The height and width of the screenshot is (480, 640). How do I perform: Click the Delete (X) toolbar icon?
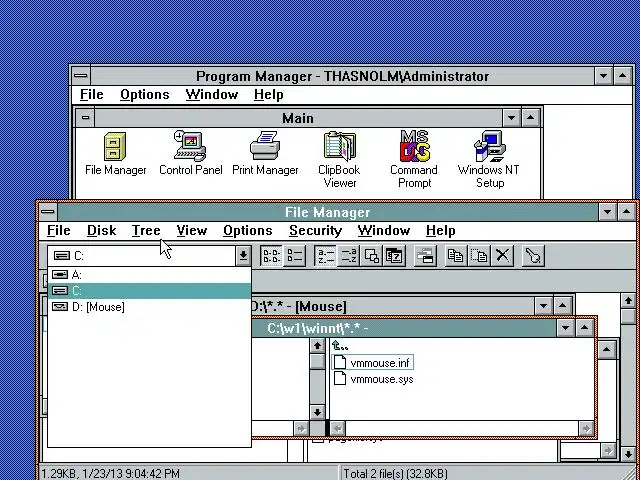click(x=502, y=256)
